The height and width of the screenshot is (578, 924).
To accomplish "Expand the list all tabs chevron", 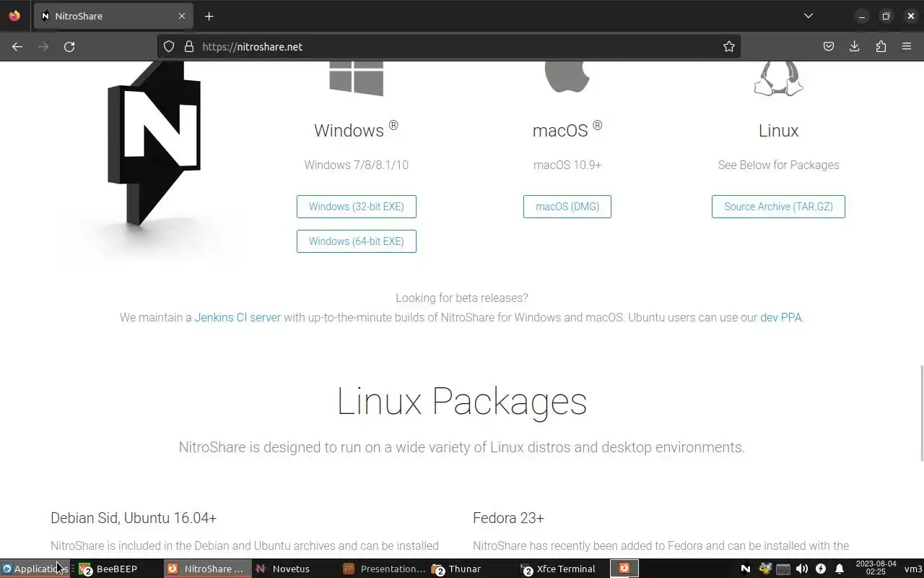I will (808, 16).
